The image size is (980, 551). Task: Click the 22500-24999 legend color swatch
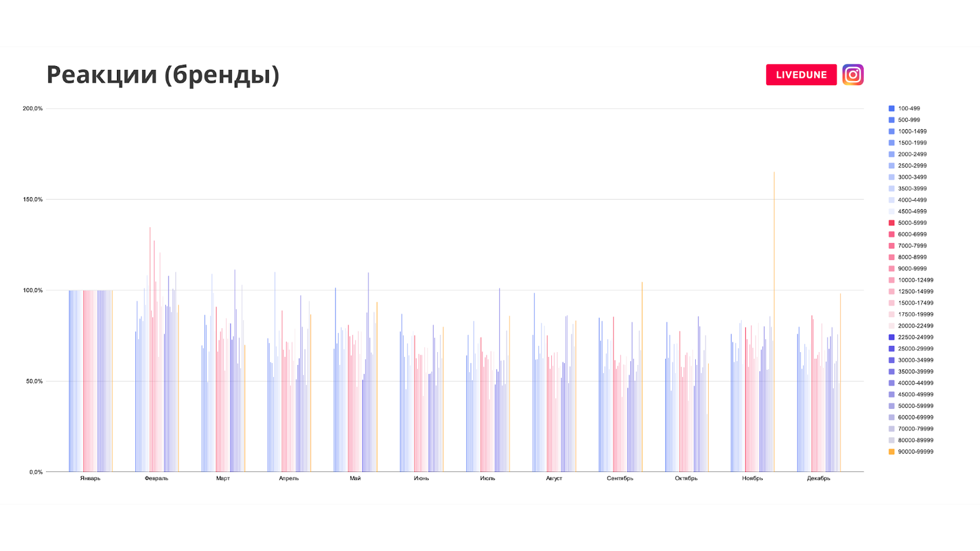[x=892, y=337]
